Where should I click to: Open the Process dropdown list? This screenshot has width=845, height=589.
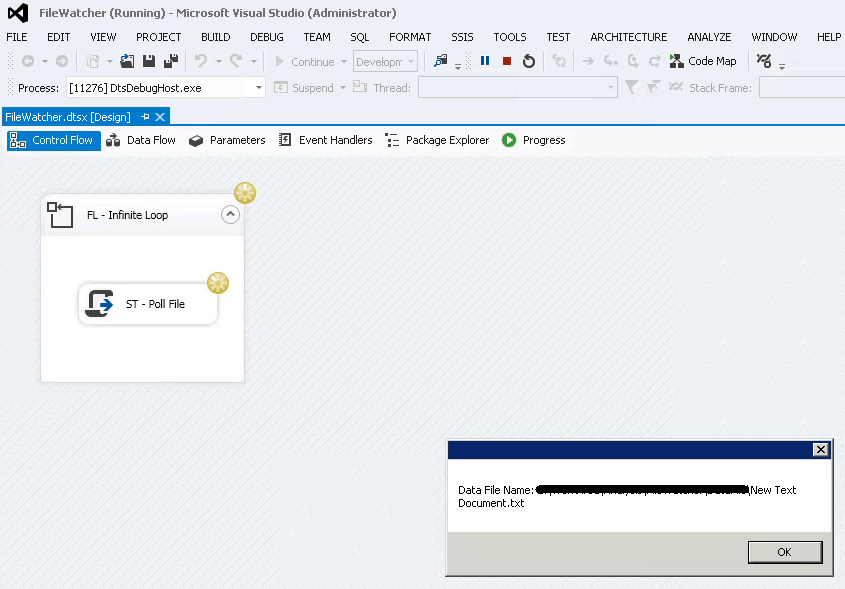click(259, 88)
